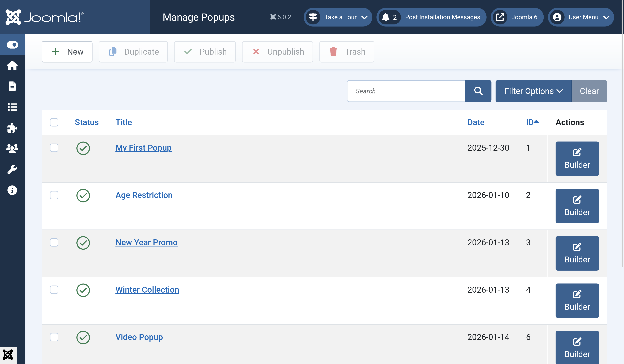624x364 pixels.
Task: Open the Content file sidebar icon
Action: pyautogui.click(x=12, y=86)
